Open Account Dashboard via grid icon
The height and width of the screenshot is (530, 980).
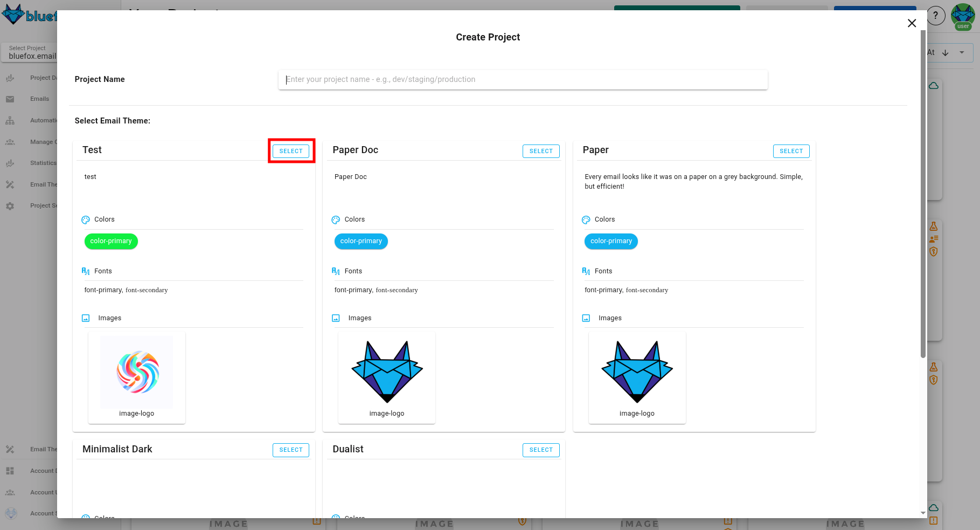click(10, 470)
